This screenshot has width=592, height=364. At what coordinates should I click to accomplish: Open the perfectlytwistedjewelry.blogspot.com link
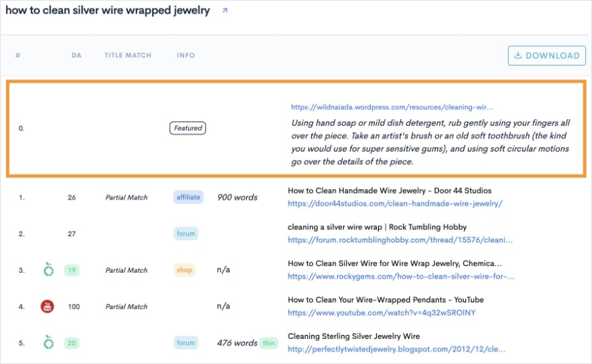396,349
